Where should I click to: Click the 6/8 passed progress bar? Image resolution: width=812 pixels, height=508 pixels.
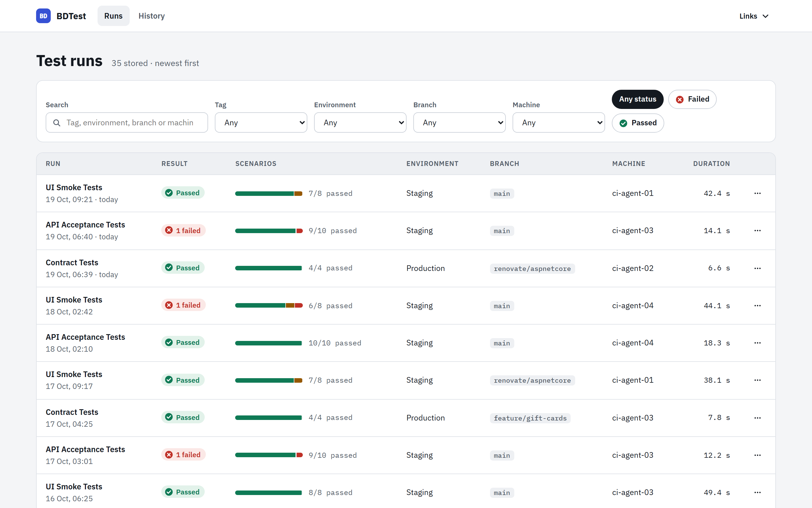[x=268, y=305]
